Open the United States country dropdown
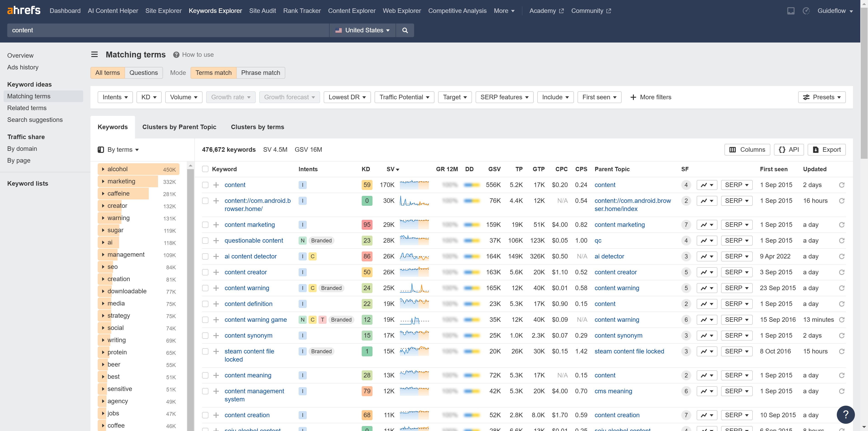 tap(362, 30)
